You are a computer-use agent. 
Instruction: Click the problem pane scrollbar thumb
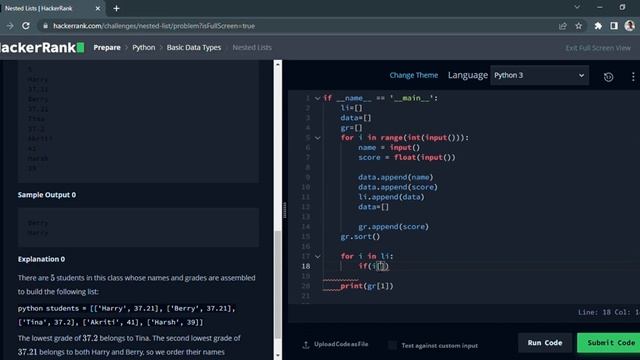[278, 284]
